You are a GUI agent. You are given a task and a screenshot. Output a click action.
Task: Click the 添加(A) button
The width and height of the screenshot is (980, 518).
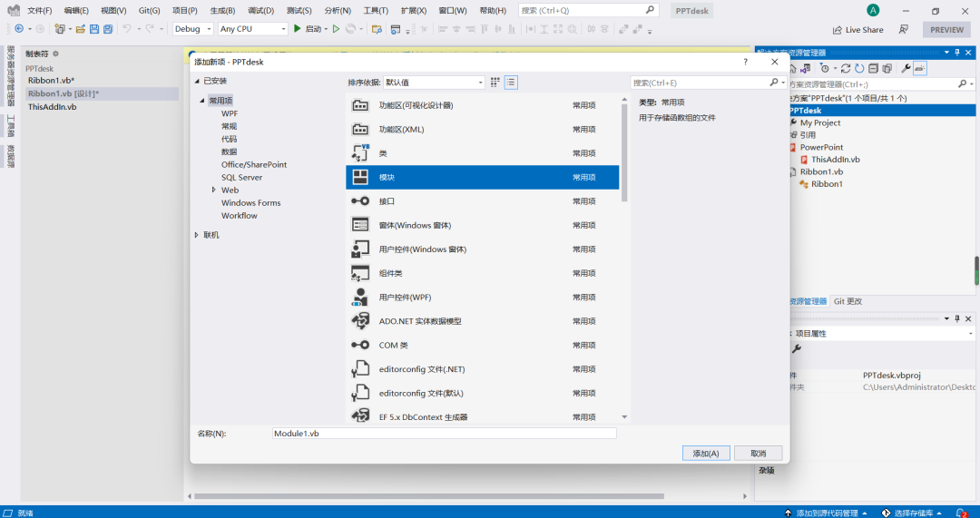tap(706, 453)
